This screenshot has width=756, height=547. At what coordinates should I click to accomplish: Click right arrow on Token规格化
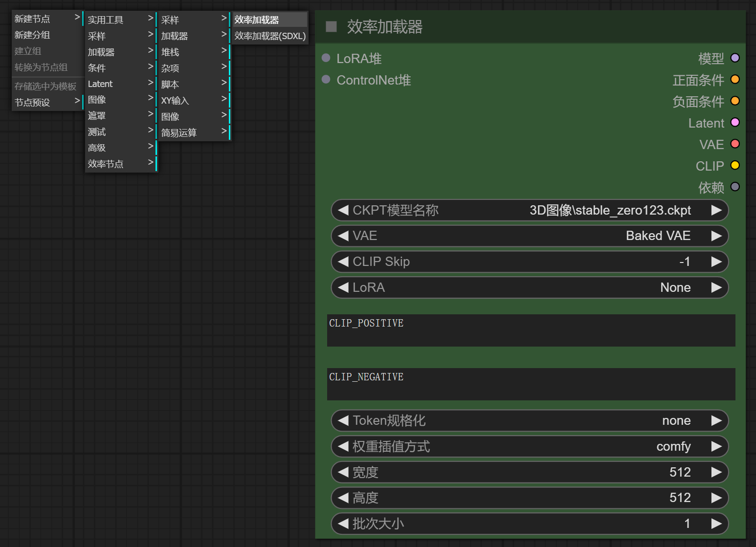click(x=716, y=420)
